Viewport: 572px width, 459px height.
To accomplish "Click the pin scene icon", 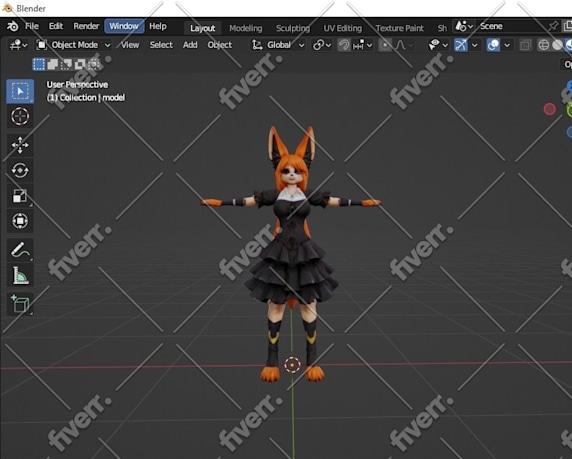I will pyautogui.click(x=553, y=26).
